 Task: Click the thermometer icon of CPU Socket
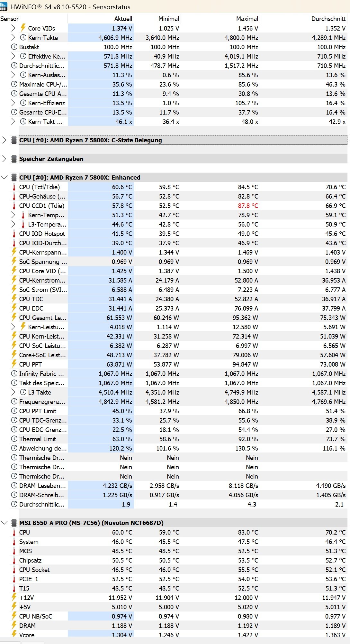(14, 570)
